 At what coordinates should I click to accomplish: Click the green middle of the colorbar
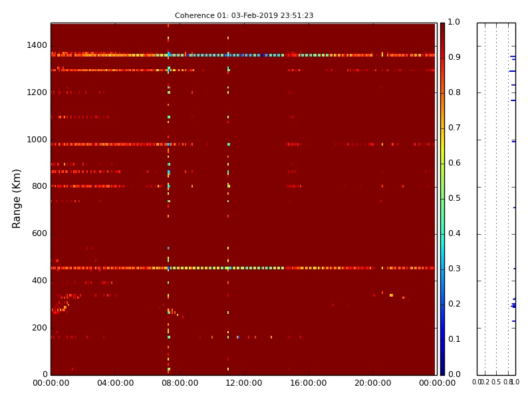(x=442, y=199)
